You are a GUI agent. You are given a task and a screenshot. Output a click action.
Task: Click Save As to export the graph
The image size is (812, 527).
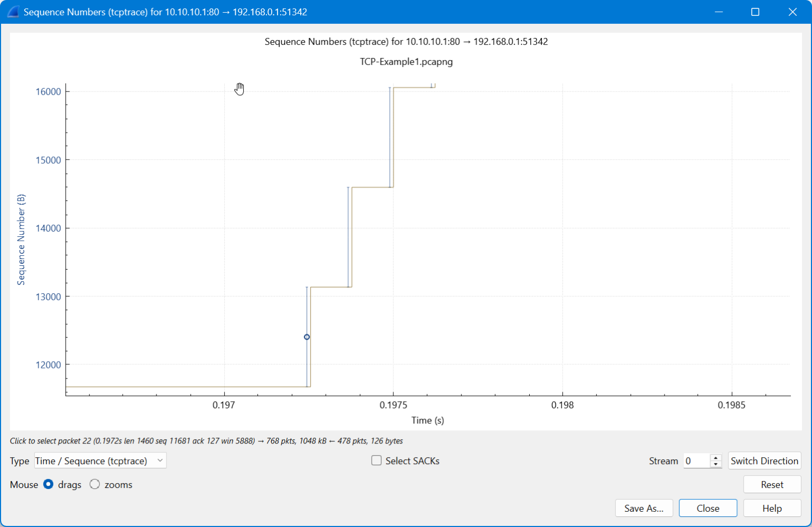(x=644, y=508)
